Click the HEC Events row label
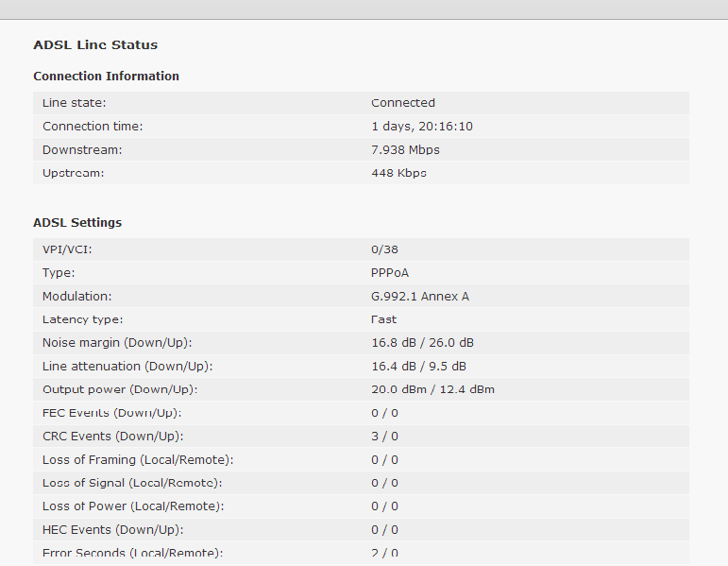 click(x=112, y=530)
